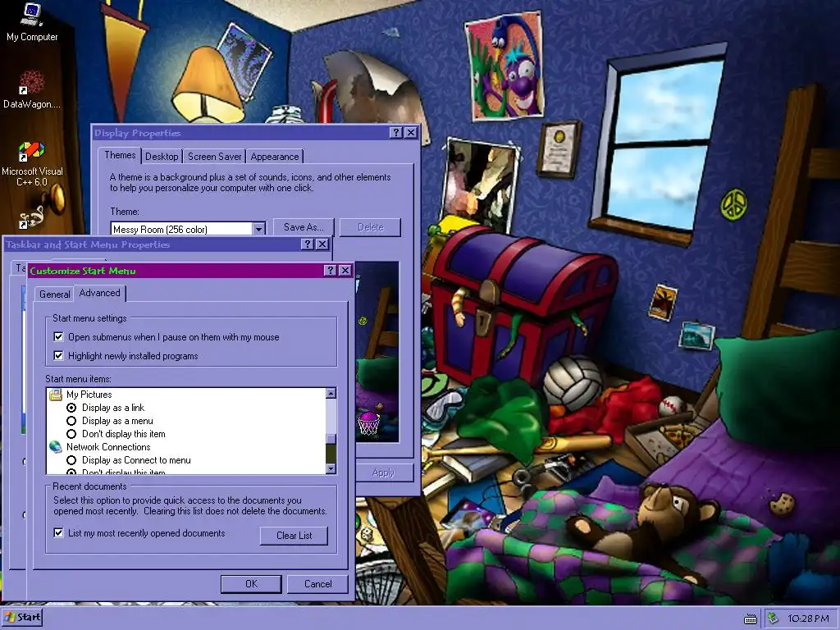Toggle List my most recently opened documents

click(x=58, y=533)
